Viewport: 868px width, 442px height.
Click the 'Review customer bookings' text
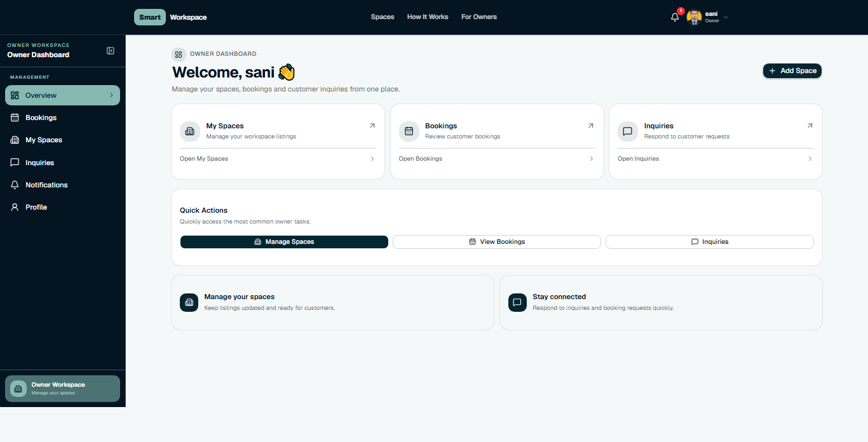pos(463,137)
